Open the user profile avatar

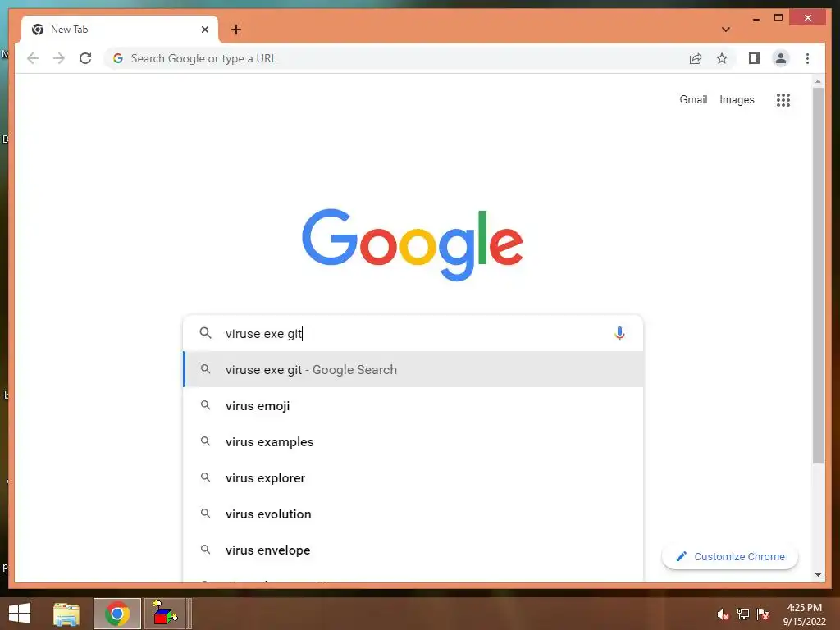click(x=781, y=58)
